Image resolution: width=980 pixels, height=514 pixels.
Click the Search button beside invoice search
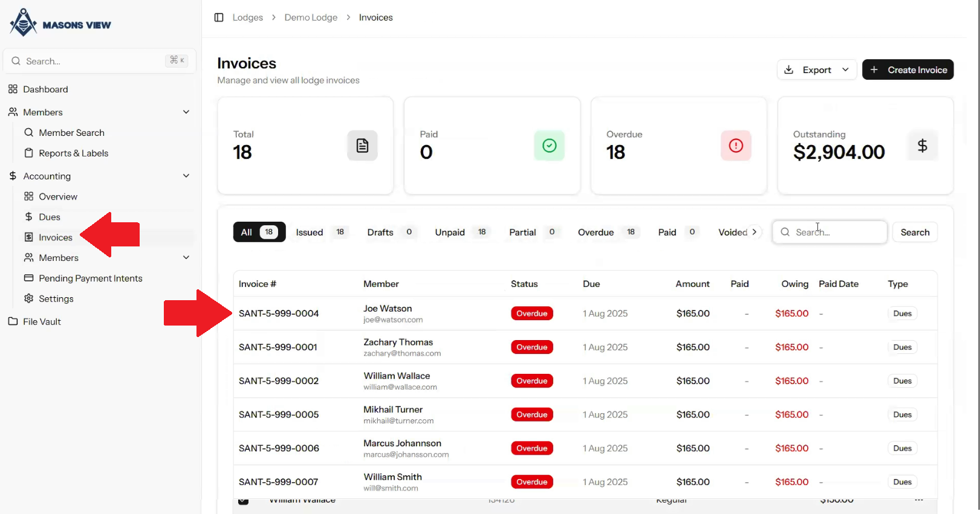tap(915, 233)
